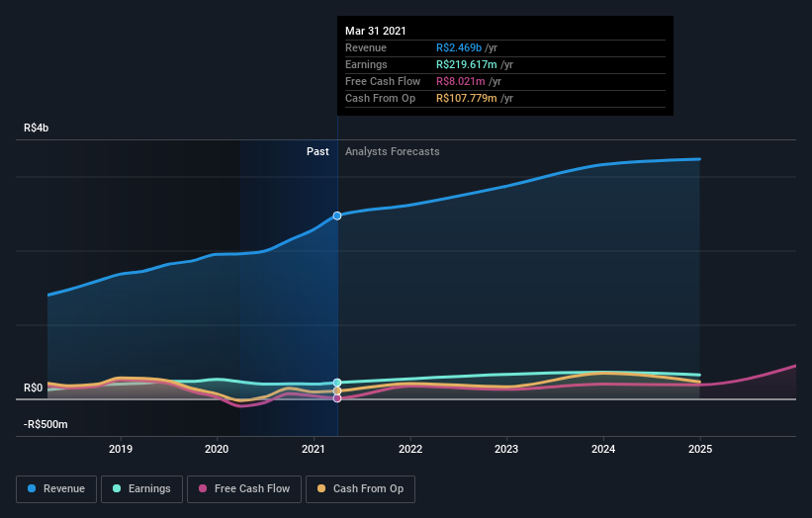The height and width of the screenshot is (518, 812).
Task: Toggle the Free Cash Flow legend button
Action: [x=244, y=489]
